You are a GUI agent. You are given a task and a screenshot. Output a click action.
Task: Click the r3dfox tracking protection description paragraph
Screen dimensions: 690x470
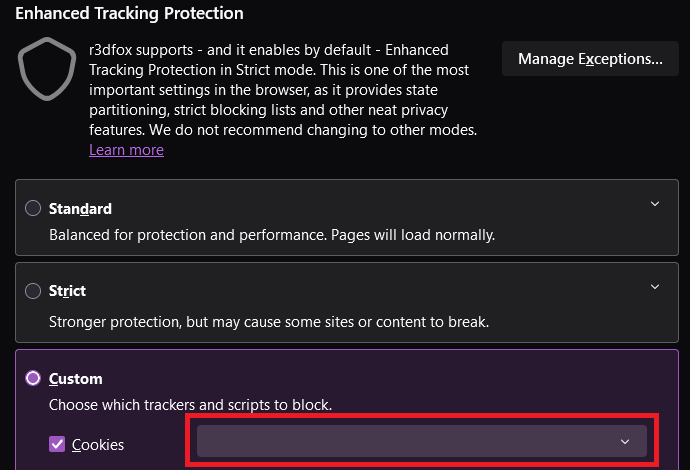coord(270,90)
